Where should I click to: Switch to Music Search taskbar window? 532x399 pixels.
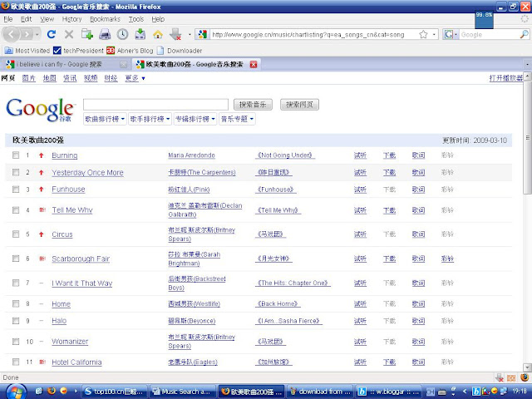182,392
